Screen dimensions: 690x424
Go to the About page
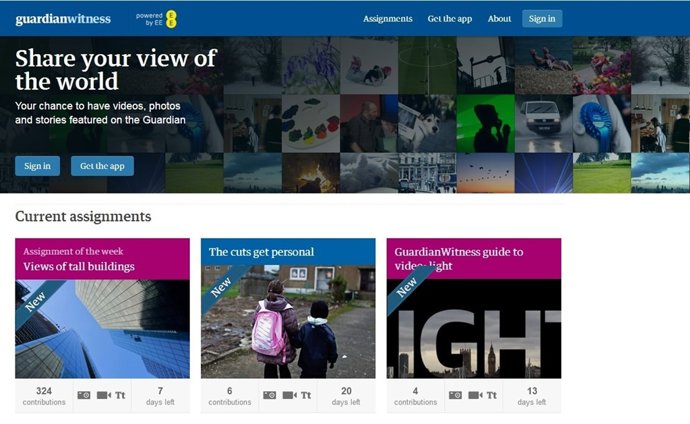click(499, 19)
